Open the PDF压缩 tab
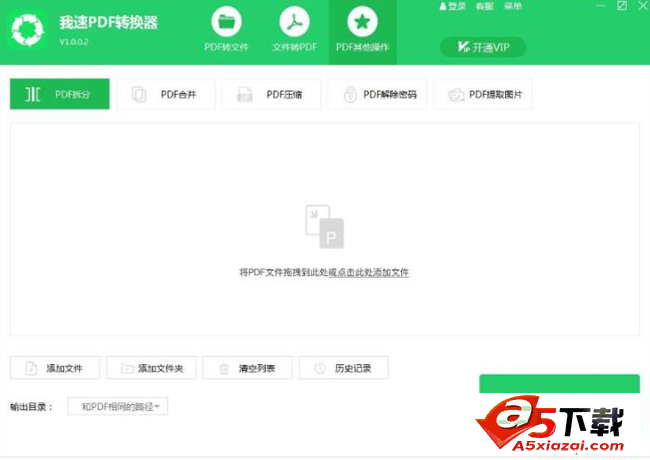Screen dimensions: 650x460 272,94
